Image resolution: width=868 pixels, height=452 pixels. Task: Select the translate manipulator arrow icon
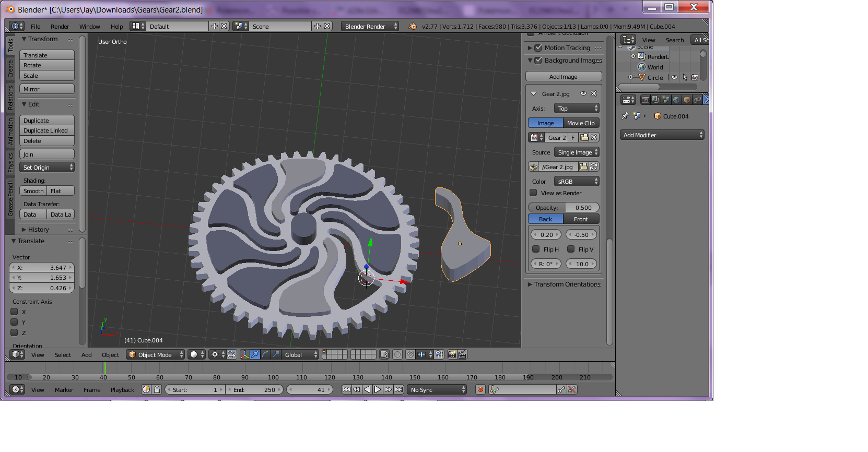click(255, 354)
